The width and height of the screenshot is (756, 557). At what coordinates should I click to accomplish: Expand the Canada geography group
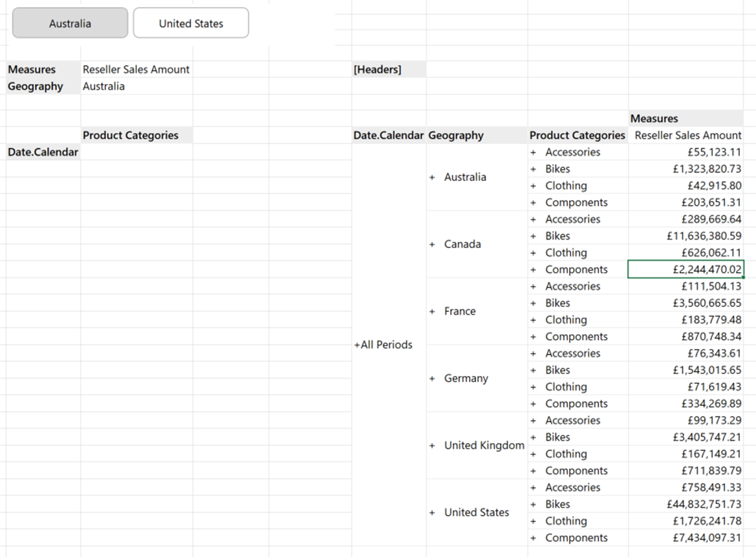(432, 244)
